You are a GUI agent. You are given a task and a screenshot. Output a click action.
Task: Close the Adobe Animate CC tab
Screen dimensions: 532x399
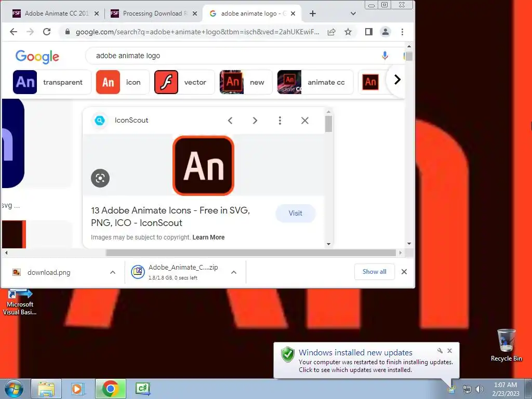point(97,14)
